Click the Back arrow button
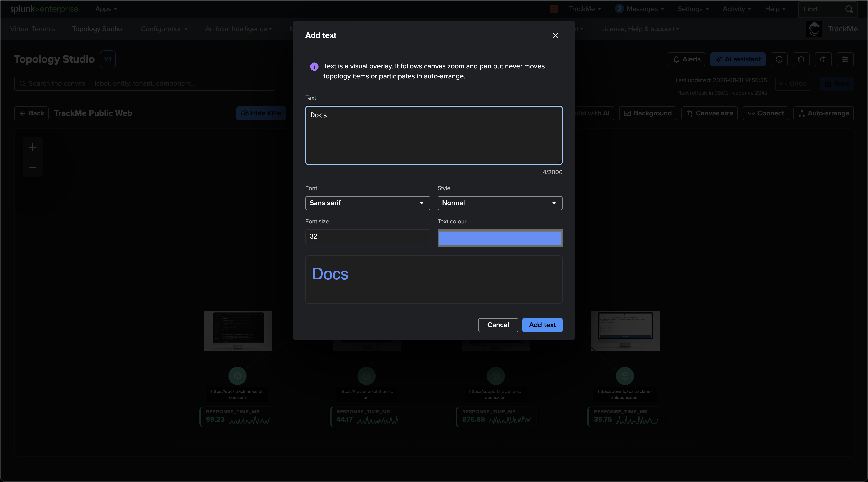 (31, 113)
